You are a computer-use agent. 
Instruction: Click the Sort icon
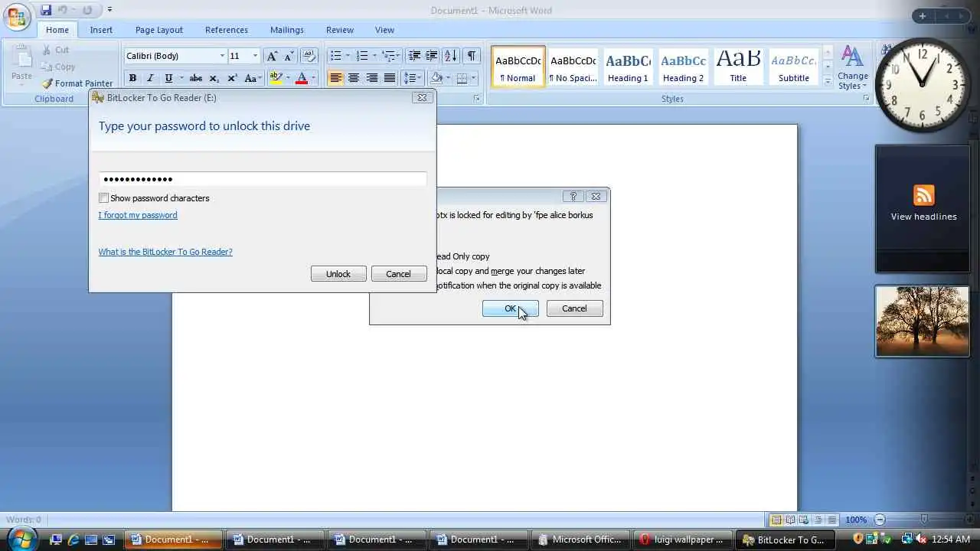[x=451, y=56]
